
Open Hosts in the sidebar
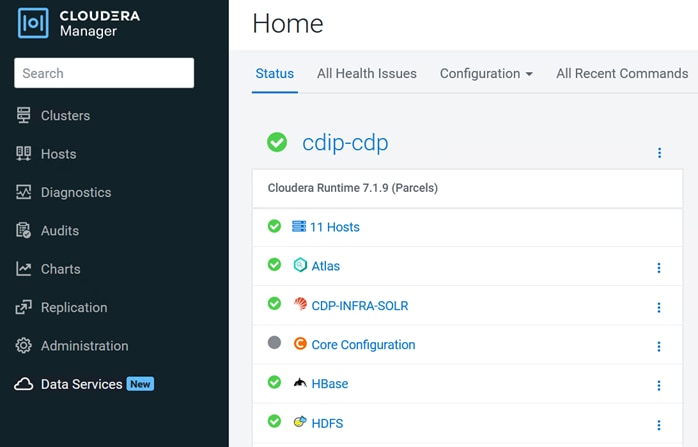59,154
